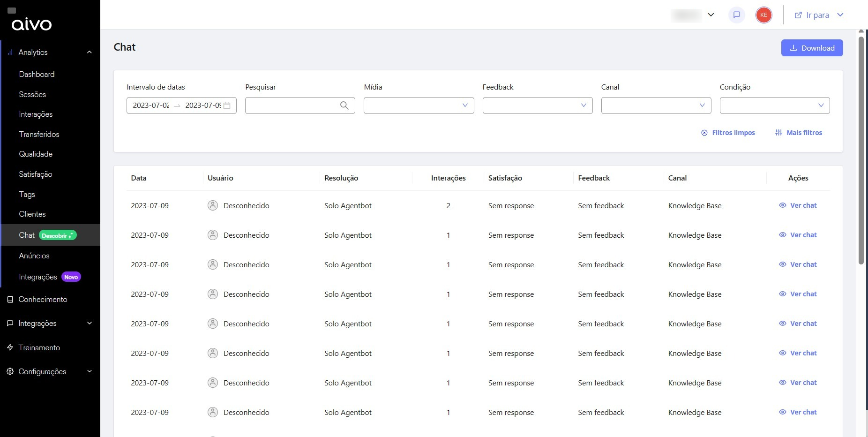Go to Dashboard in sidebar
The height and width of the screenshot is (437, 868).
pyautogui.click(x=37, y=74)
